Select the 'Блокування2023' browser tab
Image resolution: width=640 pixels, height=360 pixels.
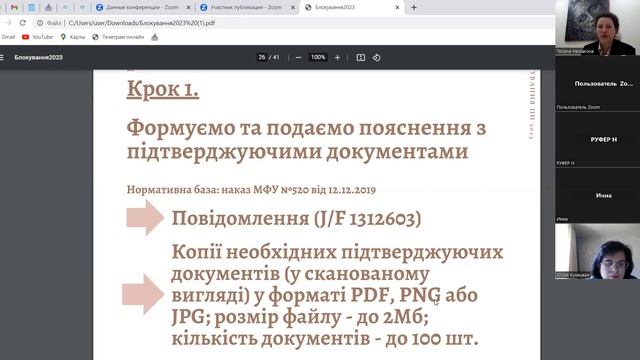352,7
